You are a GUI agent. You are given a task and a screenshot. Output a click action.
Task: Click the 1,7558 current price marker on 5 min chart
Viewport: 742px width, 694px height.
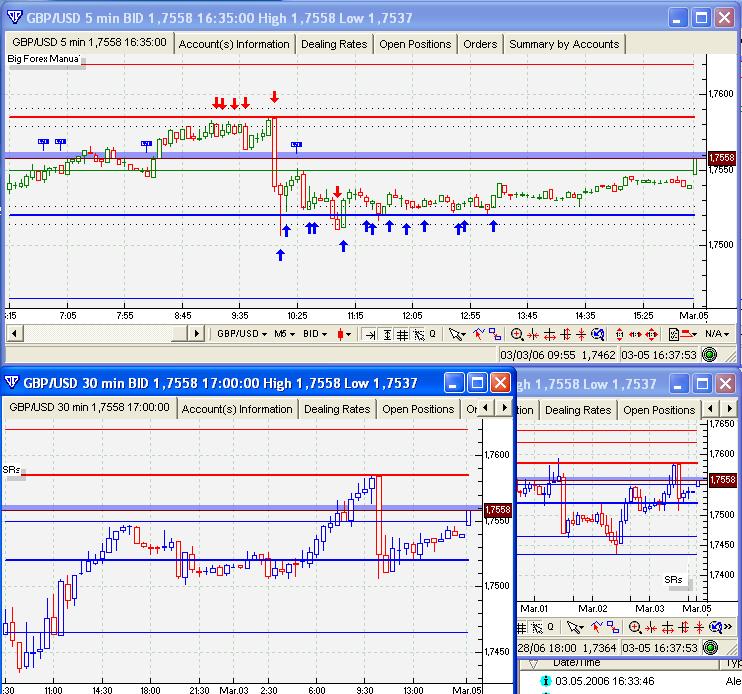point(721,158)
